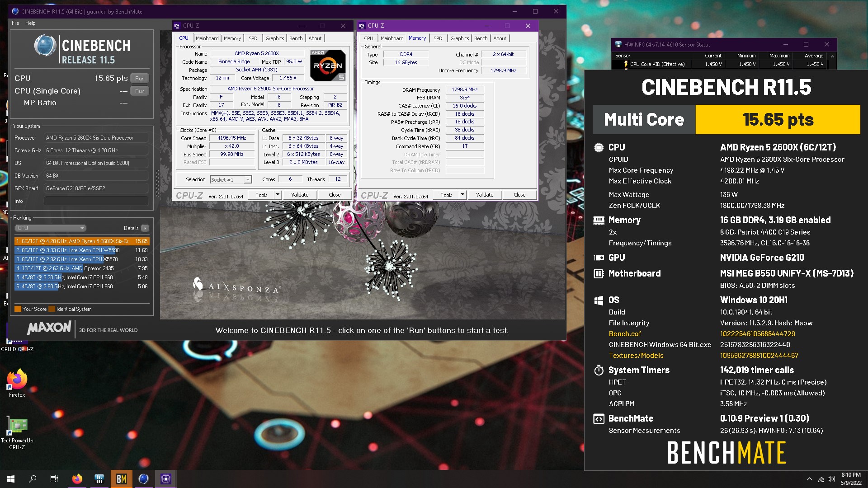Click the Ryzen 5 logo in CPU-Z
This screenshot has width=868, height=488.
(x=328, y=65)
